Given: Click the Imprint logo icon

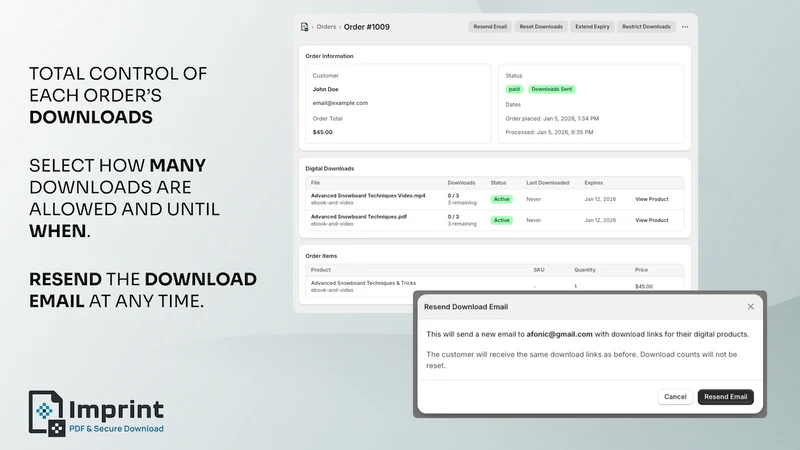Looking at the screenshot, I should (x=47, y=414).
